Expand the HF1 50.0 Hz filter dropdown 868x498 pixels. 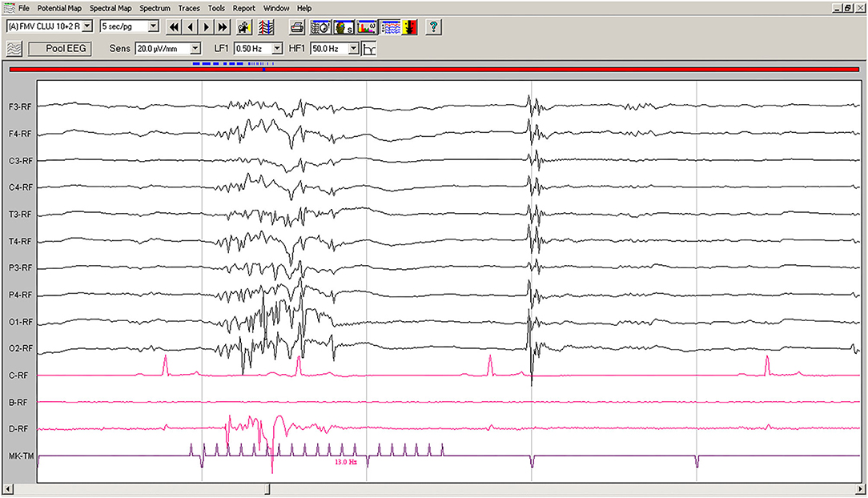pyautogui.click(x=353, y=49)
